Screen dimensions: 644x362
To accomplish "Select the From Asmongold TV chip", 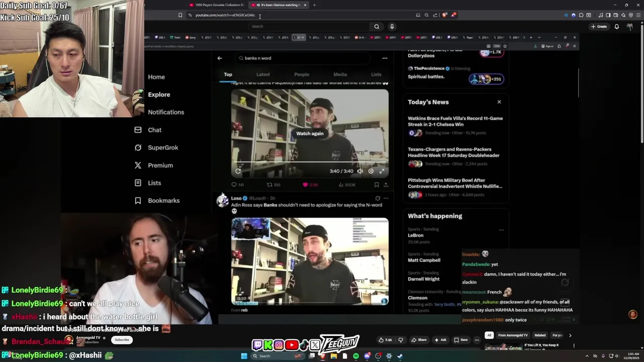I will [513, 335].
